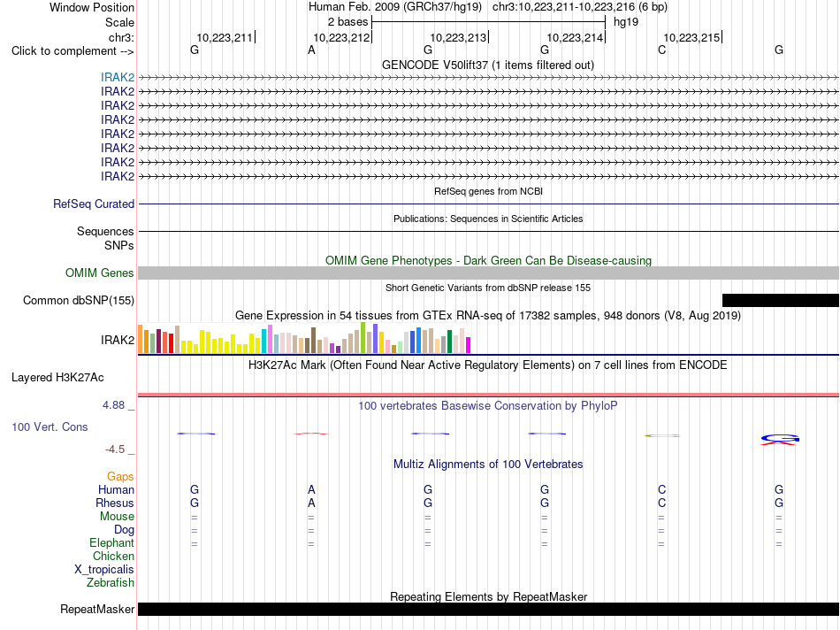This screenshot has width=840, height=630.
Task: Click the light-blue IRAK2 label on the first GENCODE row
Action: (x=118, y=77)
